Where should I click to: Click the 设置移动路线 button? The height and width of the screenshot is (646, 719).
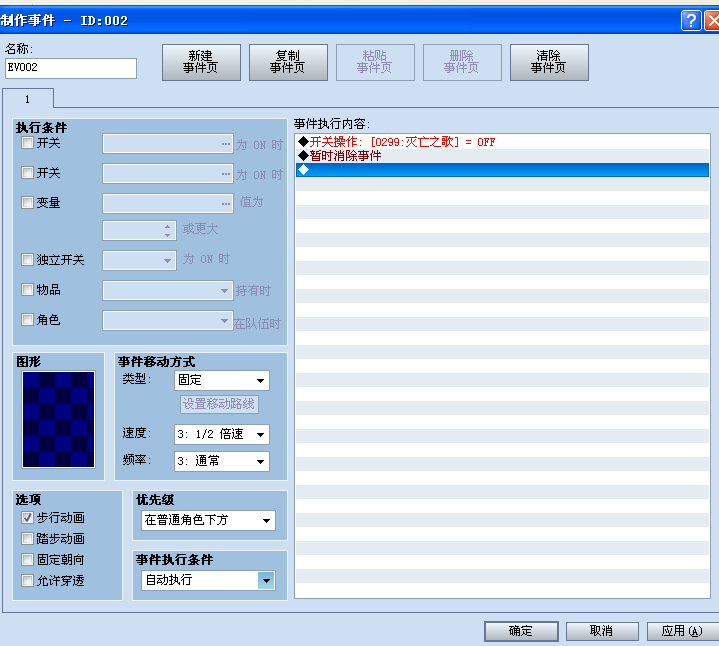click(219, 404)
